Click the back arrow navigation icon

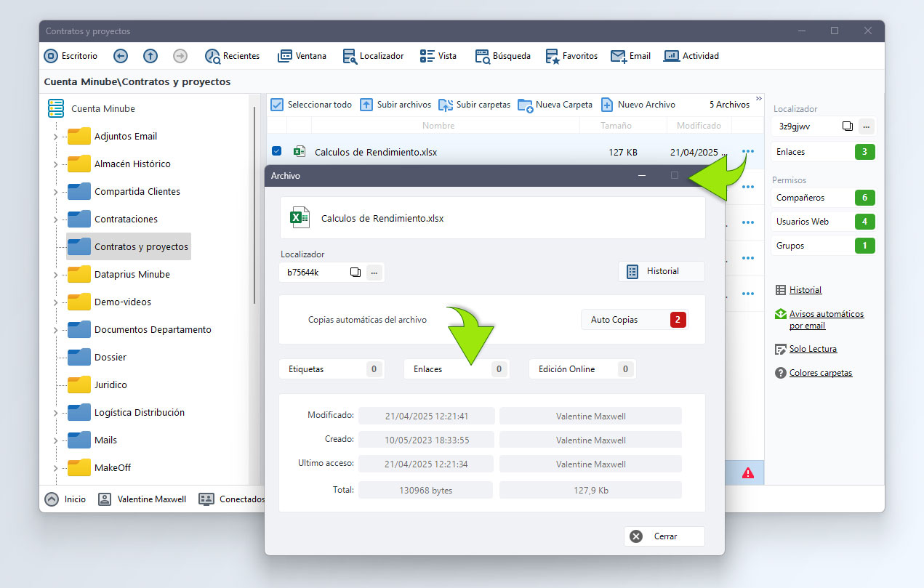121,56
